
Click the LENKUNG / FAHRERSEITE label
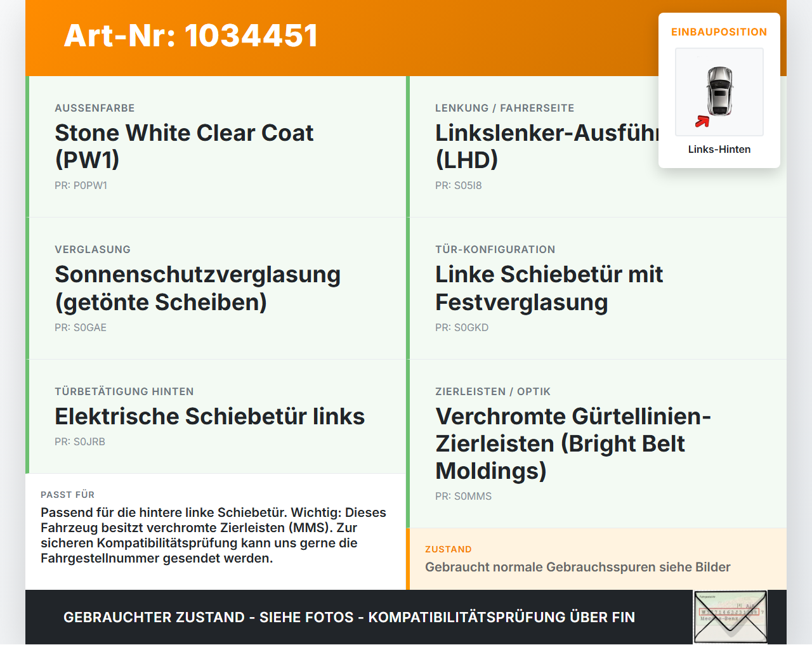(504, 108)
